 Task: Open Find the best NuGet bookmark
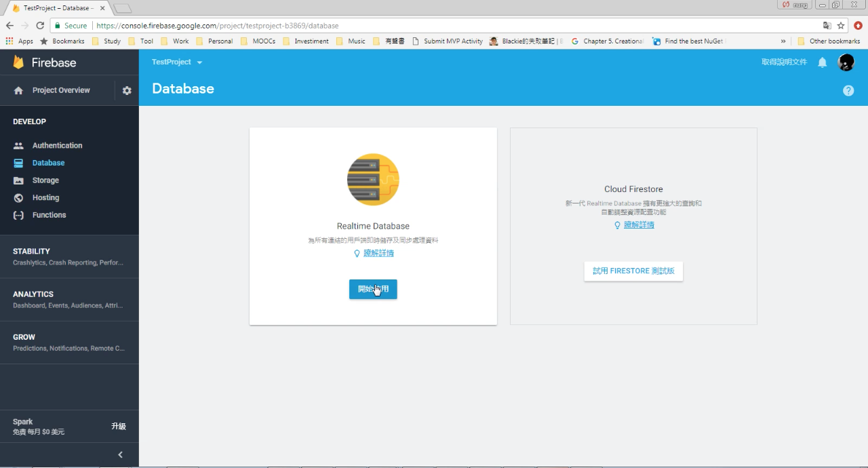688,41
